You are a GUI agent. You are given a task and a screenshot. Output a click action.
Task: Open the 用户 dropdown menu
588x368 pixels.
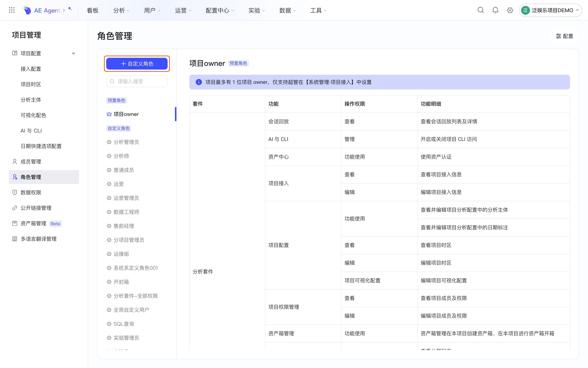152,10
